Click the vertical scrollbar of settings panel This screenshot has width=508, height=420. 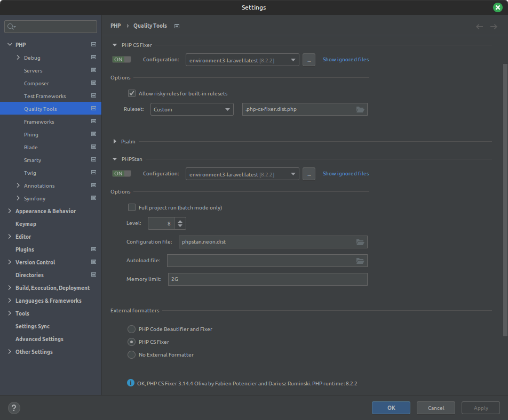[505, 200]
